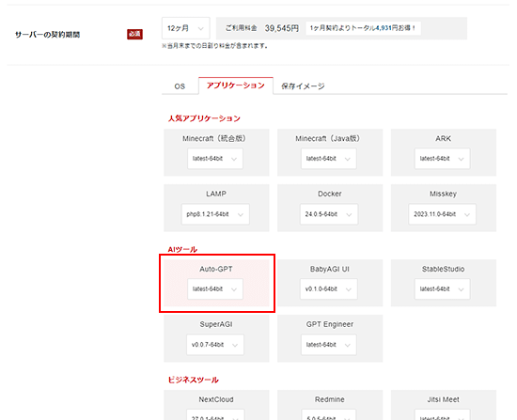Screen dimensions: 517x420
Task: Open the LAMP php8.1.21-64bit dropdown
Action: pos(215,214)
